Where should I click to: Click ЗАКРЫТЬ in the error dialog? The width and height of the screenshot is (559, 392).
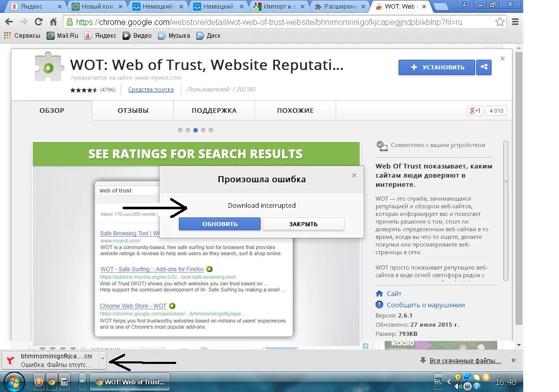coord(304,224)
